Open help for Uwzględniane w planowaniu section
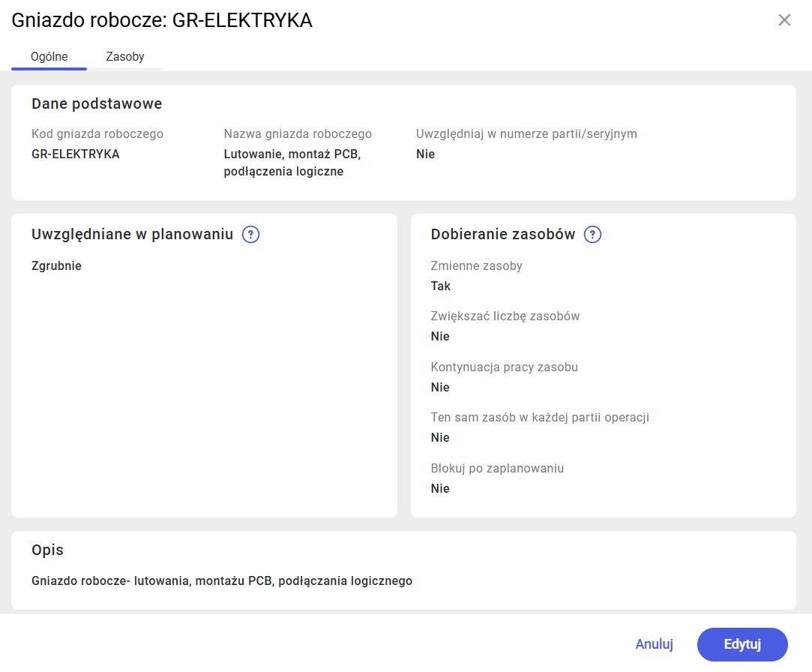This screenshot has height=672, width=812. pos(250,234)
